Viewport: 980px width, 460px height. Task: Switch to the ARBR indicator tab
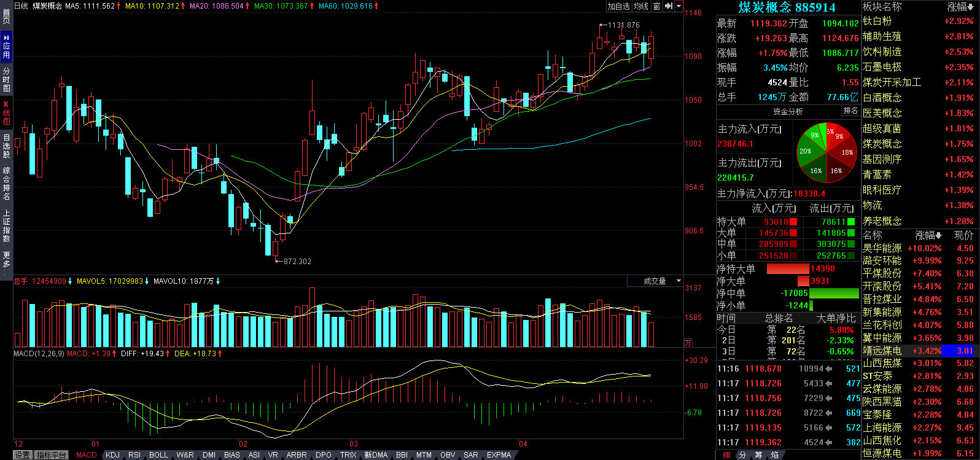pos(297,455)
